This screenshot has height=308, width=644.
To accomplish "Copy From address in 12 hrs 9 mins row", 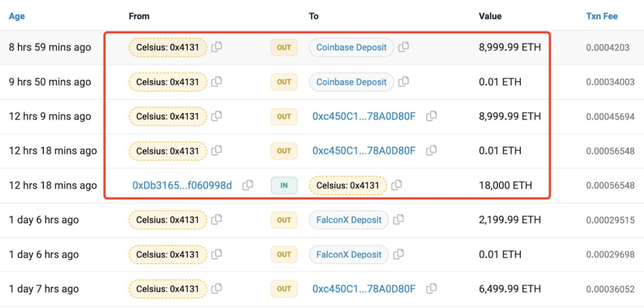I will click(x=216, y=116).
